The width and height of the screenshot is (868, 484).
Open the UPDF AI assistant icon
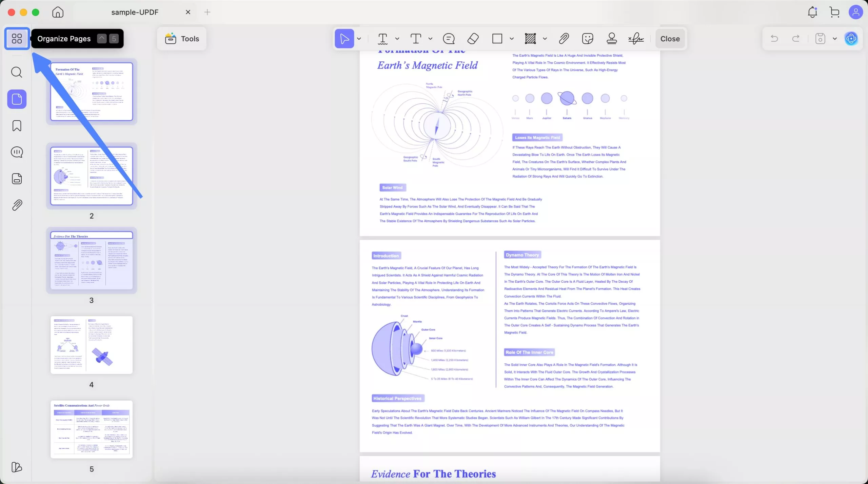(851, 38)
